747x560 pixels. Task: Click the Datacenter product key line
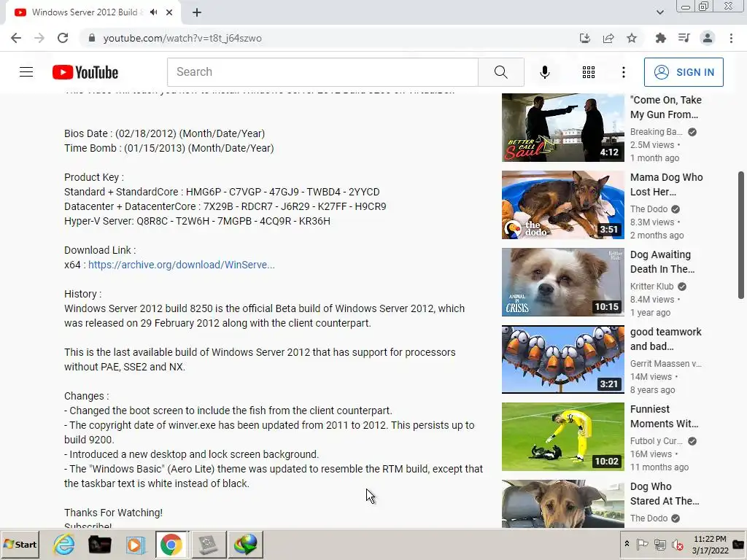tap(225, 206)
